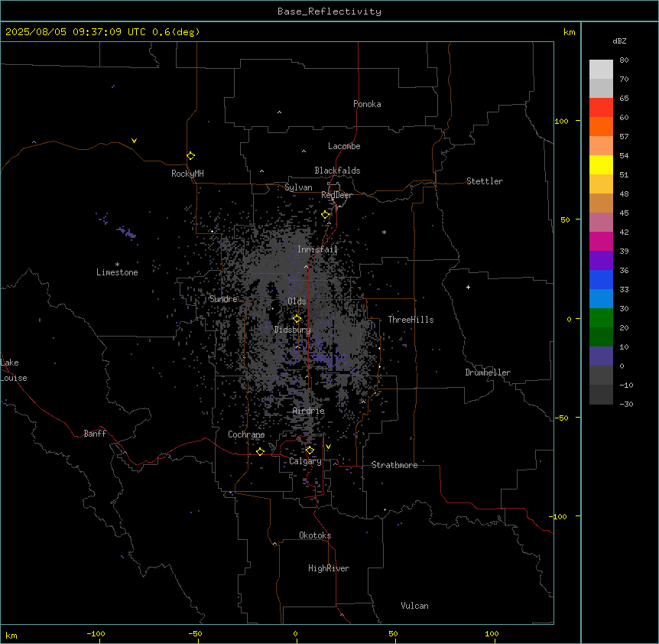The width and height of the screenshot is (659, 644).
Task: Select the Lacombe label
Action: click(344, 146)
